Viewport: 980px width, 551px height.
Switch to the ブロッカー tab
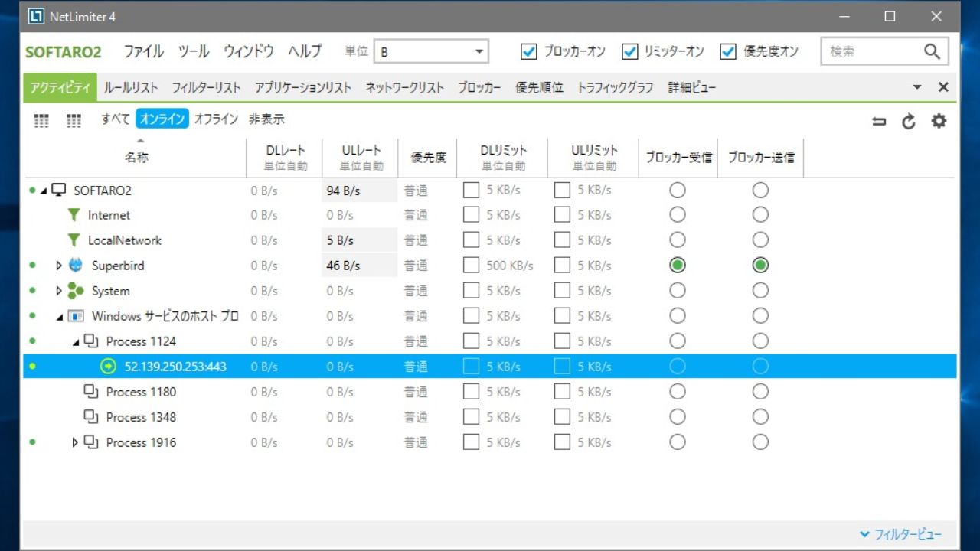coord(479,87)
